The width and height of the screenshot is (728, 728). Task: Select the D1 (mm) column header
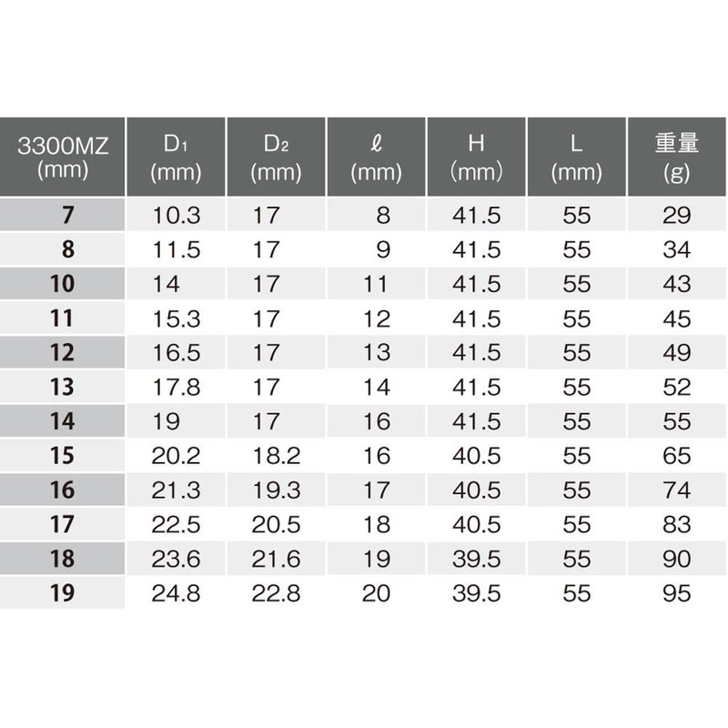click(x=176, y=157)
